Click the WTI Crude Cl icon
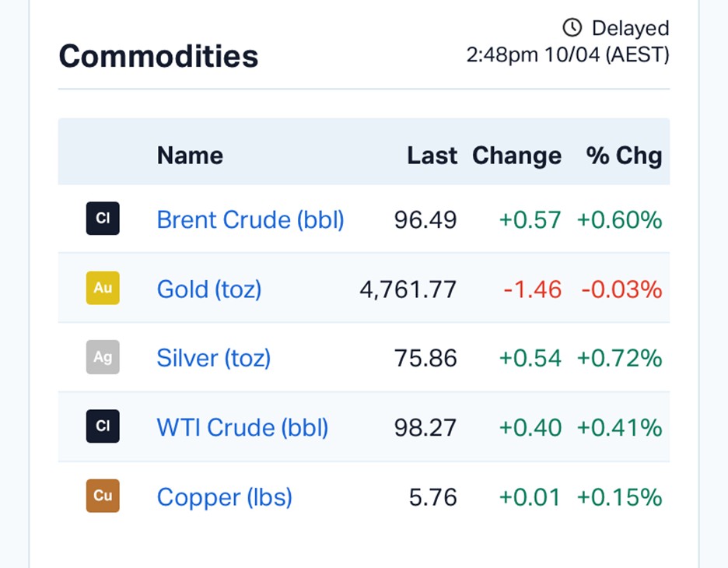Screen dimensions: 728x568 [x=103, y=426]
